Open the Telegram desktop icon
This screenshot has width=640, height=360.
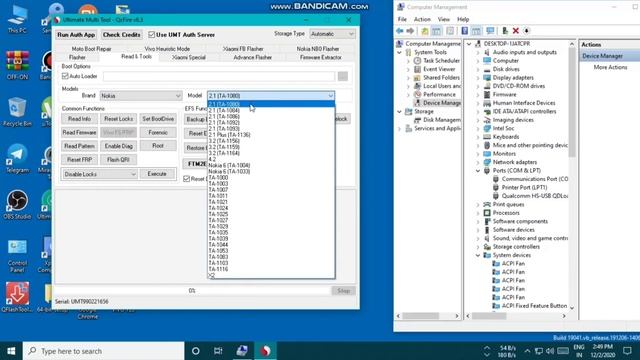(17, 158)
